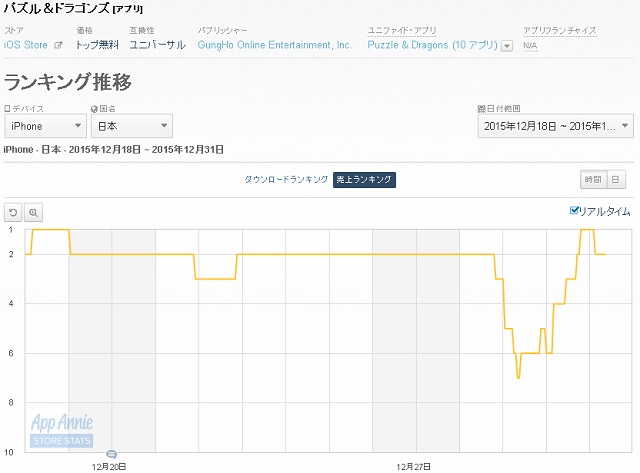Click the 12月20日 axis label

[109, 466]
